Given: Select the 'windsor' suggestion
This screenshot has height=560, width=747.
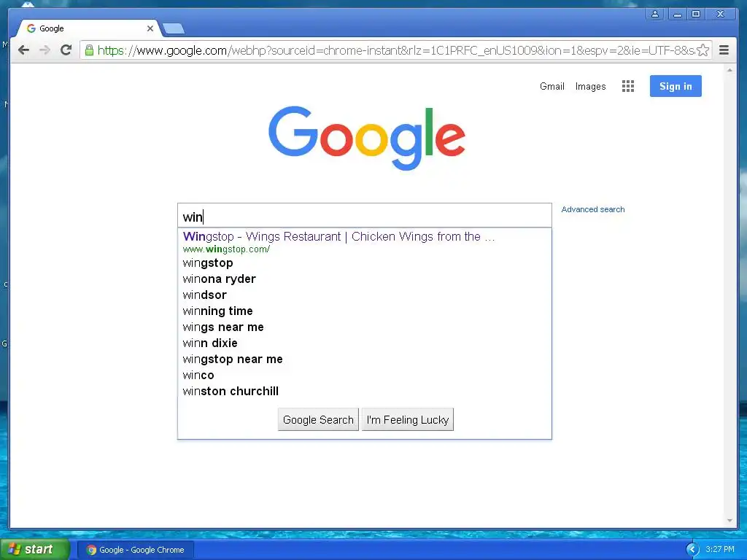Looking at the screenshot, I should pyautogui.click(x=365, y=295).
